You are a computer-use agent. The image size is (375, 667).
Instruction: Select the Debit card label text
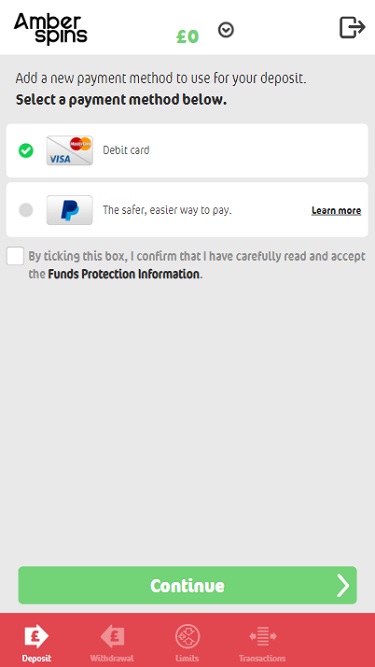point(126,150)
